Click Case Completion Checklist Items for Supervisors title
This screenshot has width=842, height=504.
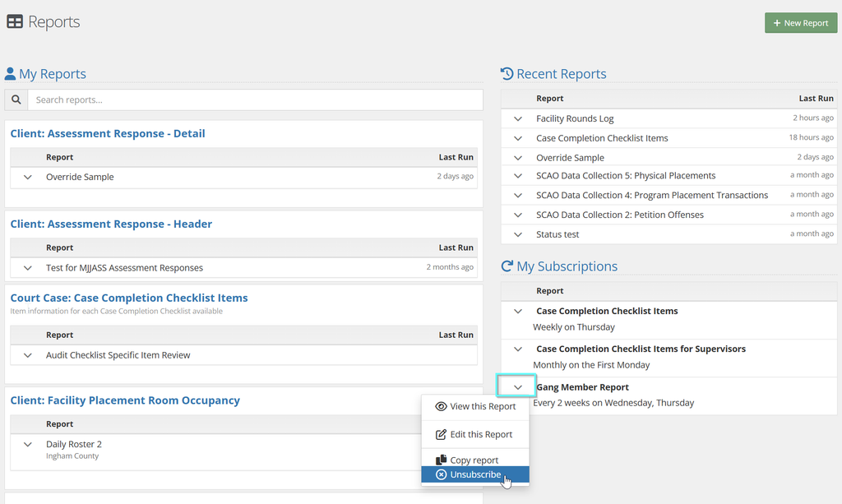pos(641,349)
